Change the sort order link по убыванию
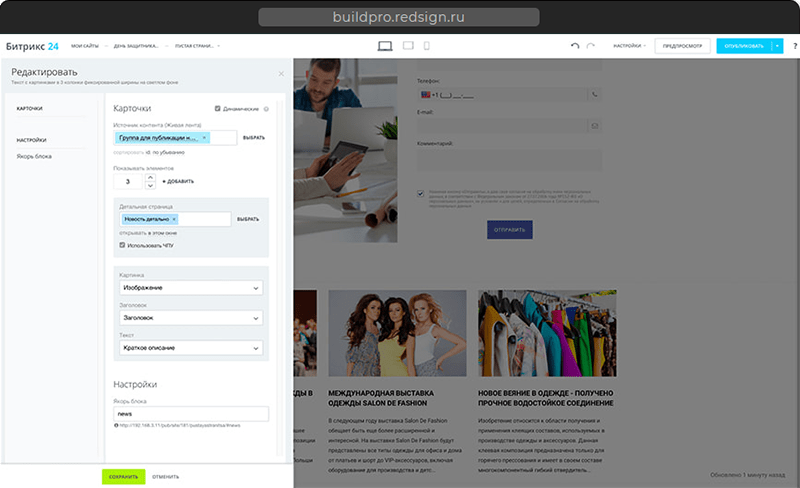This screenshot has width=800, height=488. pyautogui.click(x=168, y=152)
